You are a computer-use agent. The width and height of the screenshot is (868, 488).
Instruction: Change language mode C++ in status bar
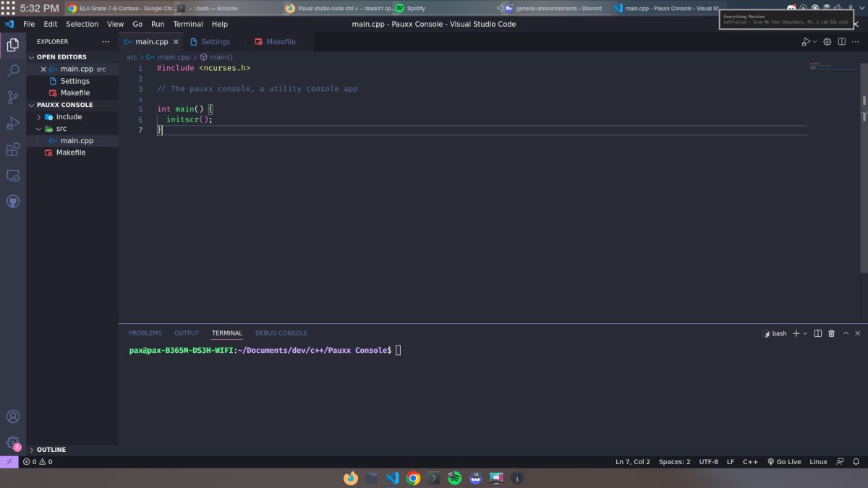pyautogui.click(x=750, y=462)
